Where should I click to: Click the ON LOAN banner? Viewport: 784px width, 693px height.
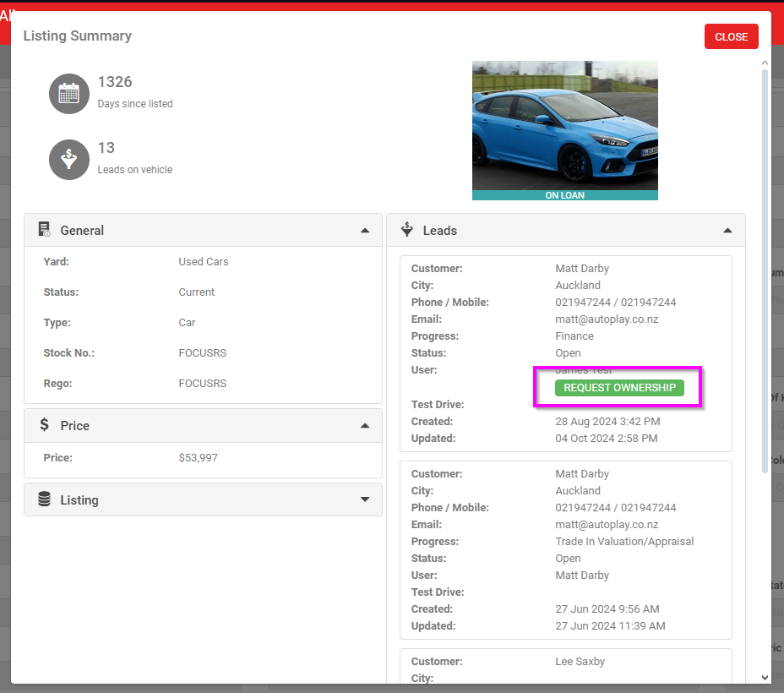(x=564, y=195)
